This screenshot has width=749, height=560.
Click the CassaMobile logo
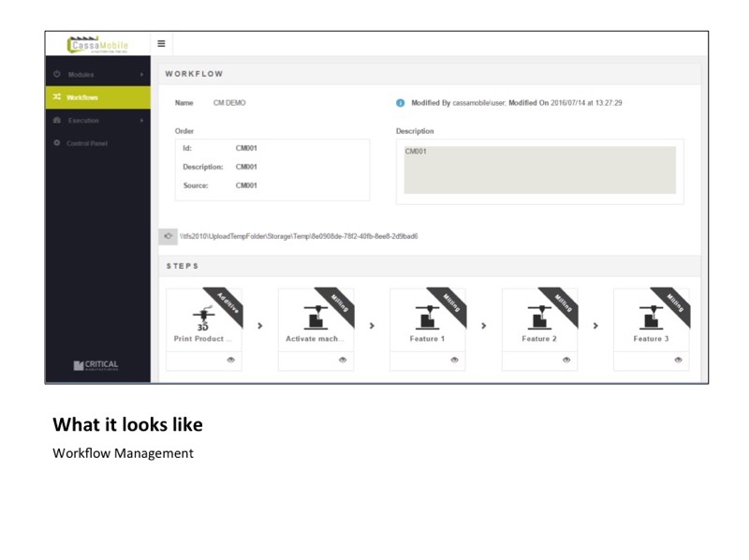98,44
